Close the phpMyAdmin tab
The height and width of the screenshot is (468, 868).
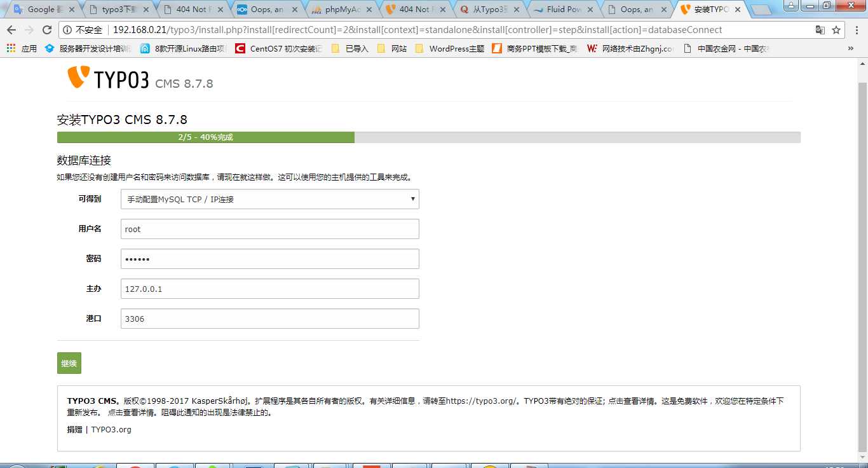coord(369,10)
